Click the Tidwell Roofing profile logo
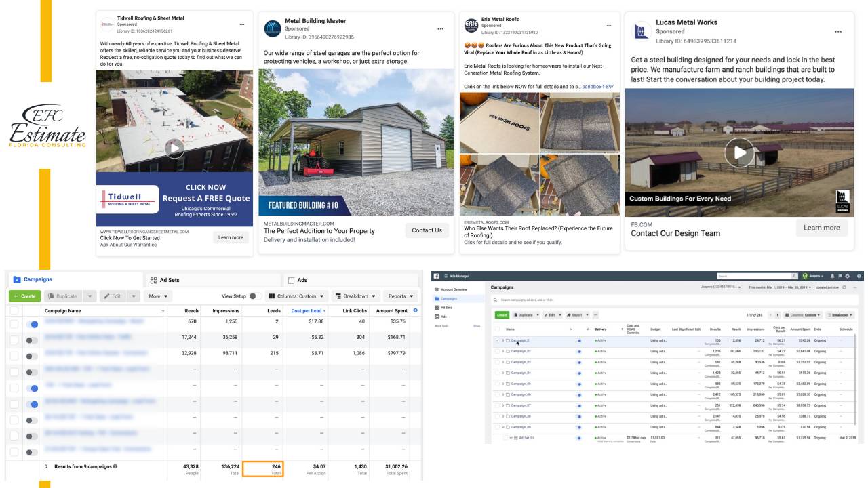The width and height of the screenshot is (868, 488). pyautogui.click(x=107, y=24)
